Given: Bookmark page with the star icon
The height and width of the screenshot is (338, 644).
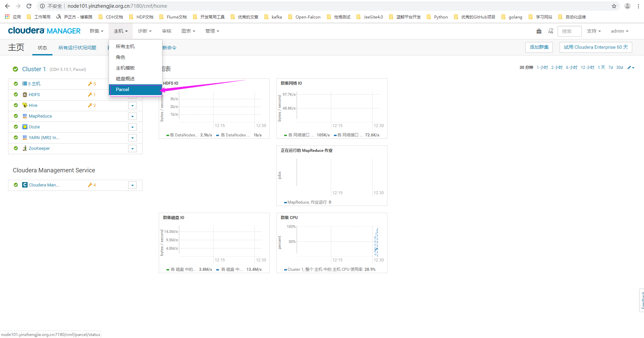Looking at the screenshot, I should pos(614,6).
